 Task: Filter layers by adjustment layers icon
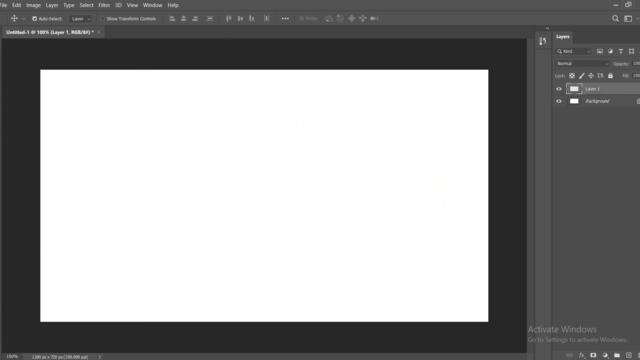click(x=610, y=51)
